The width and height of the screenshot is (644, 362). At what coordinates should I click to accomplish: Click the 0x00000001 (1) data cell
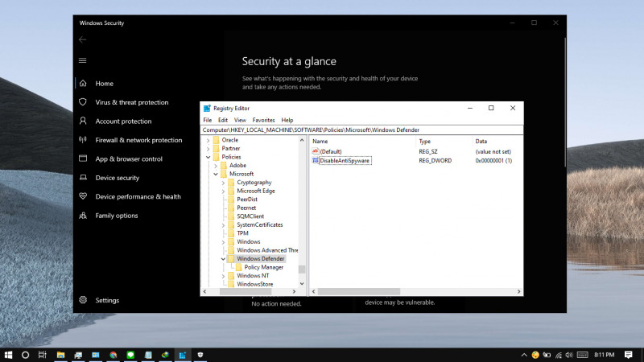coord(493,160)
